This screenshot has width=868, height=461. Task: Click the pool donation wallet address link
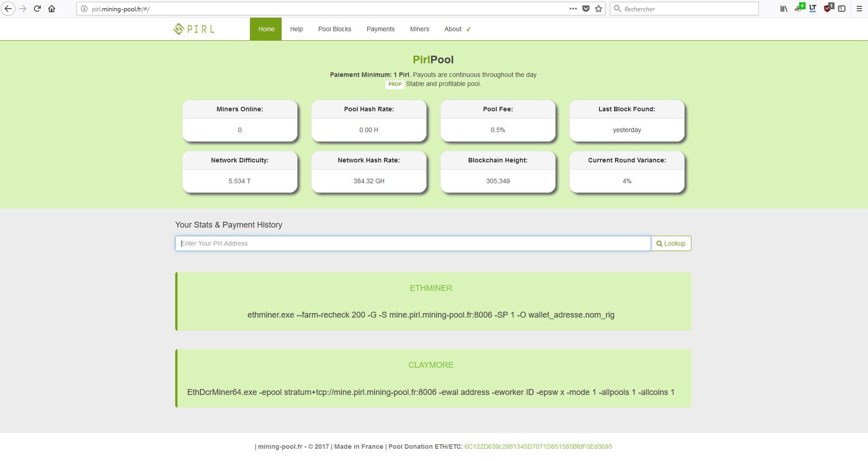[538, 447]
